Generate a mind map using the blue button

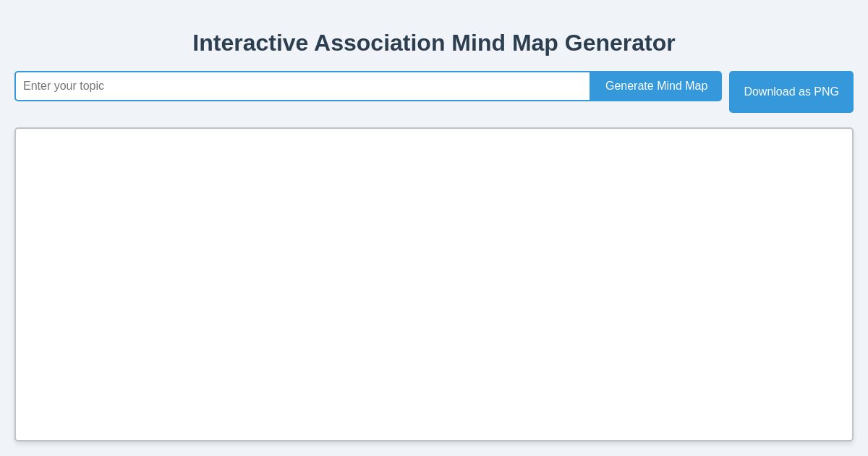click(655, 86)
